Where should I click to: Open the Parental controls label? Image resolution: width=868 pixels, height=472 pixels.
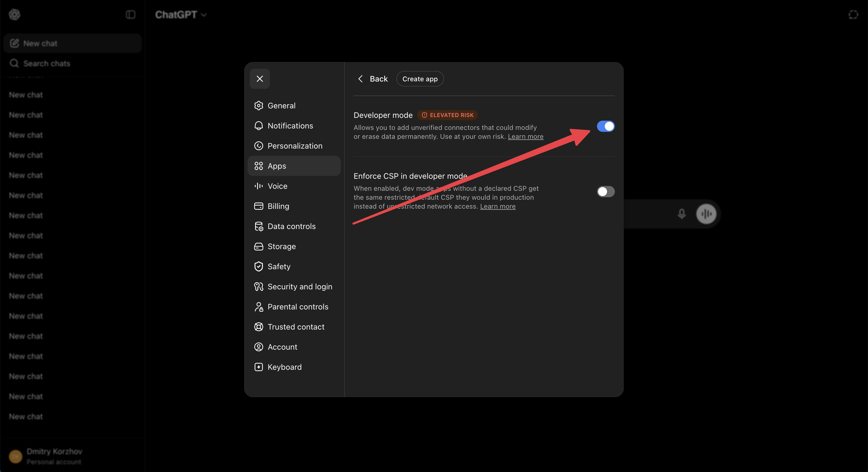(x=298, y=307)
